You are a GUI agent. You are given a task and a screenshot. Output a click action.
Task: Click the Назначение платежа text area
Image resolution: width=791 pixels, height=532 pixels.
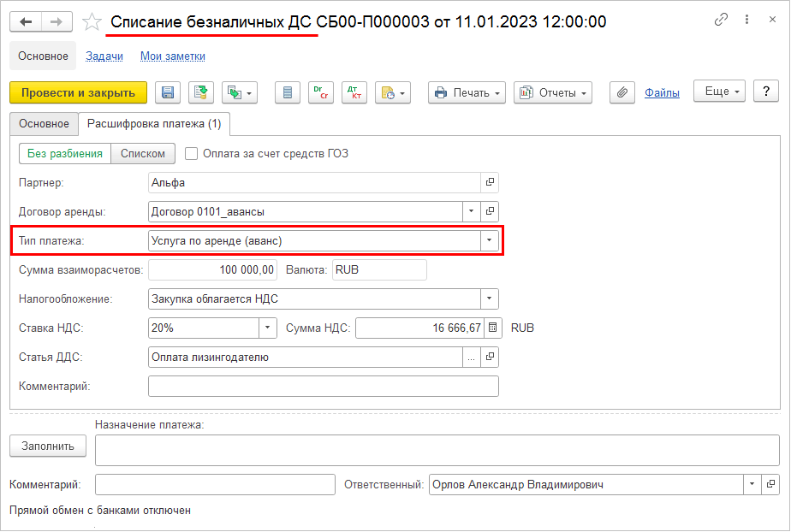(x=437, y=451)
